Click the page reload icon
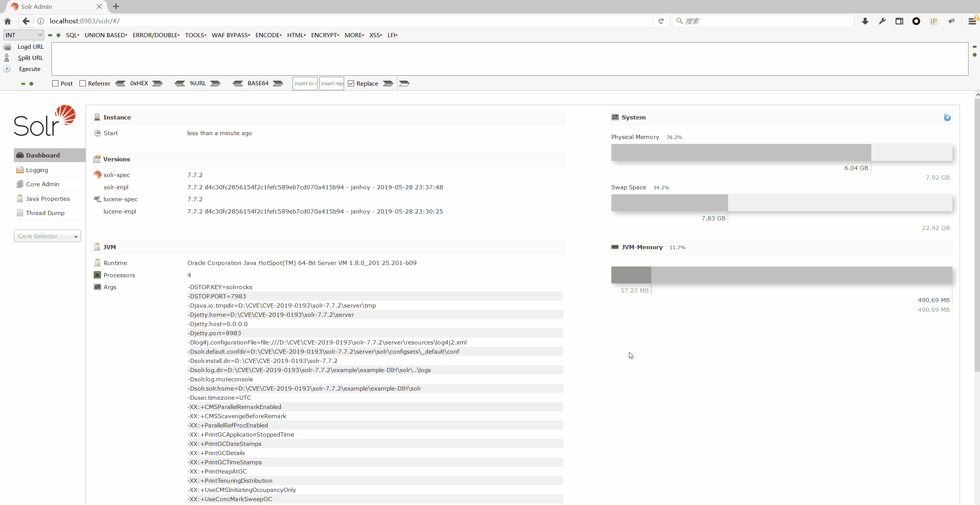 click(661, 21)
